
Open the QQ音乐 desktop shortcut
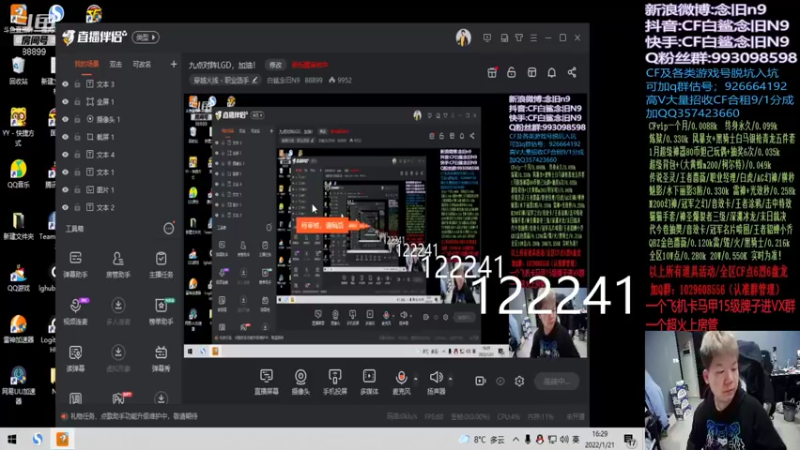[18, 174]
